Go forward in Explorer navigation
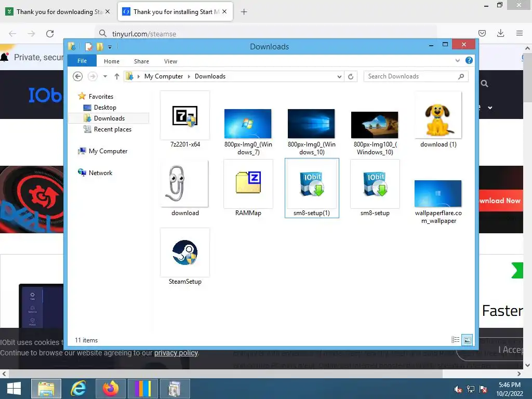Viewport: 532px width, 399px height. pyautogui.click(x=92, y=76)
